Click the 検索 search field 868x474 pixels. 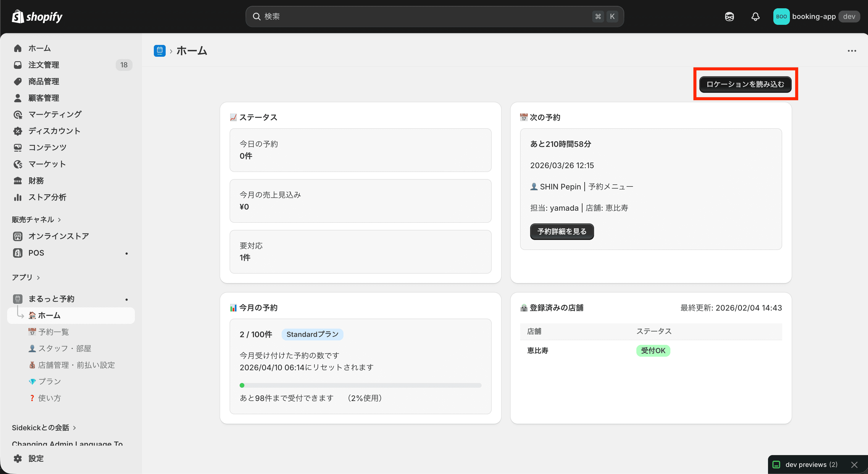click(435, 16)
